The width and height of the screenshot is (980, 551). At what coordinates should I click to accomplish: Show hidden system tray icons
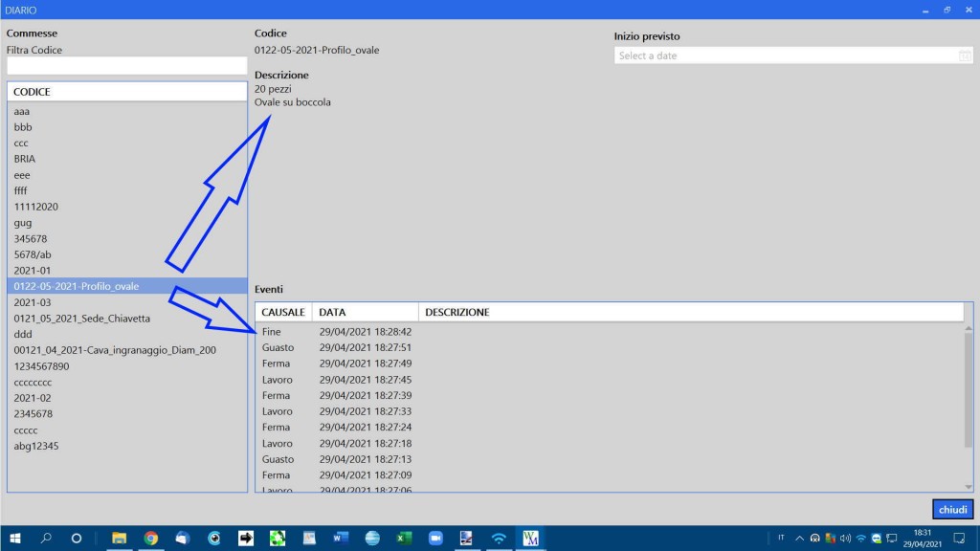coord(799,538)
